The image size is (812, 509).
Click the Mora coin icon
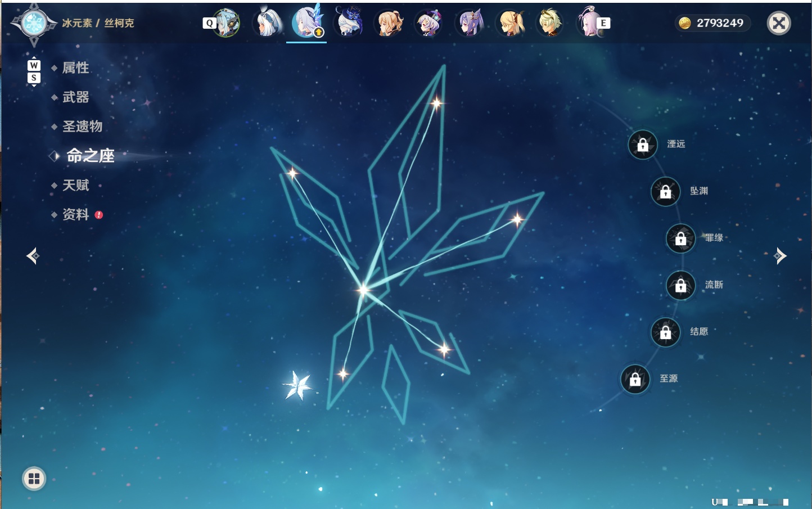click(684, 23)
